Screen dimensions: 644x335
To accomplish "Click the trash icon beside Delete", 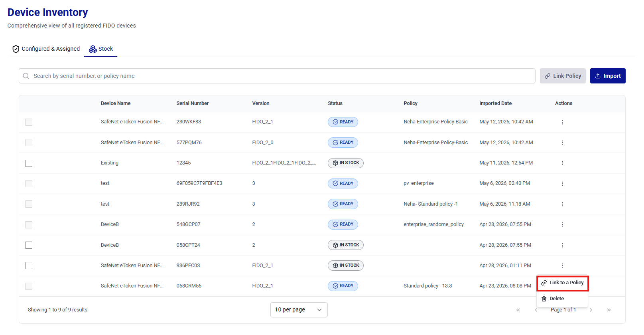I will click(x=544, y=299).
